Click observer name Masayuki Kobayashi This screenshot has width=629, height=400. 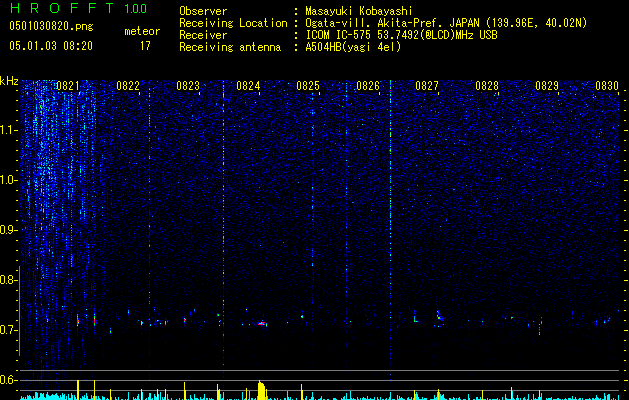[x=359, y=11]
